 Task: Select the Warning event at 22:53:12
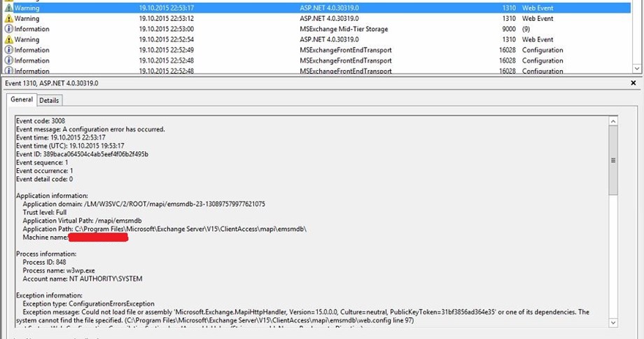pos(317,18)
